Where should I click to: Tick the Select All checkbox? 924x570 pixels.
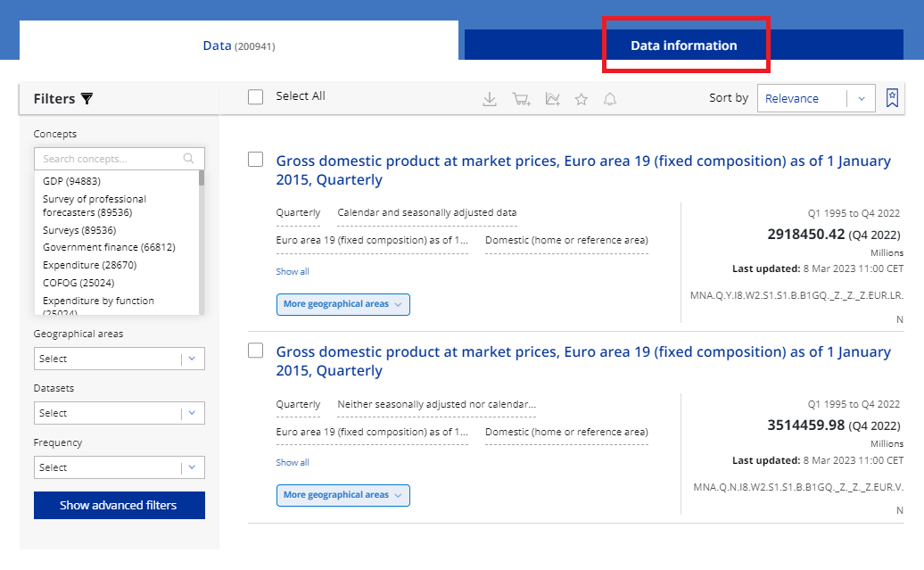click(x=256, y=97)
